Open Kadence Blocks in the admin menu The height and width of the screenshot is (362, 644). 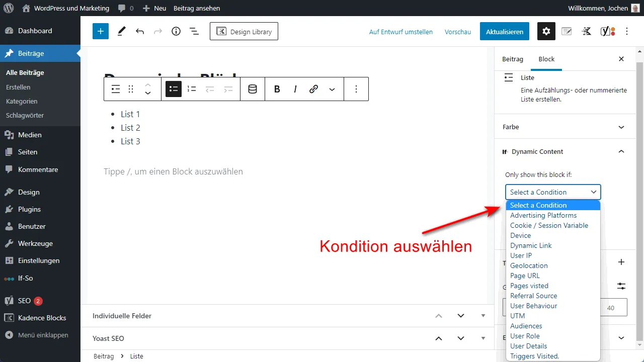40,318
